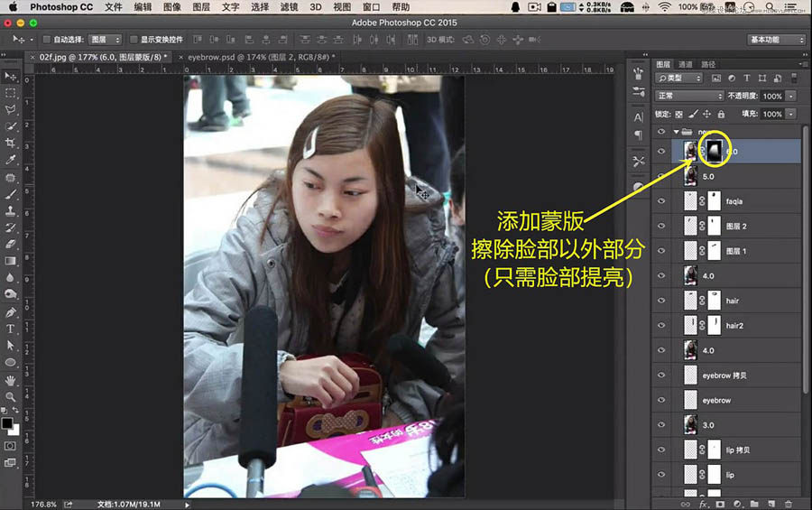Select the 6.0 layer mask thumbnail
The height and width of the screenshot is (510, 812).
[715, 151]
